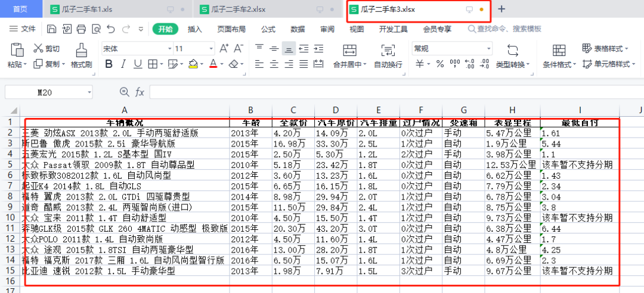Click the Type Conversion (类型转换) arrows icon
Image resolution: width=644 pixels, height=293 pixels.
click(513, 50)
